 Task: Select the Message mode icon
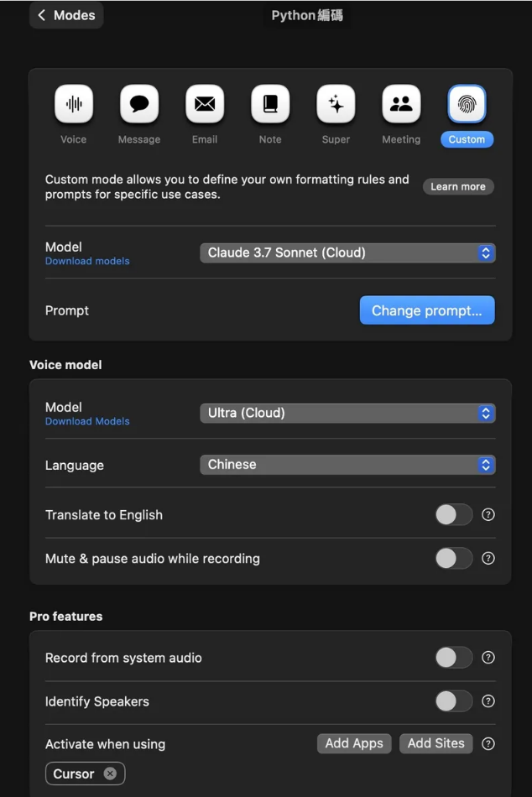pos(139,105)
